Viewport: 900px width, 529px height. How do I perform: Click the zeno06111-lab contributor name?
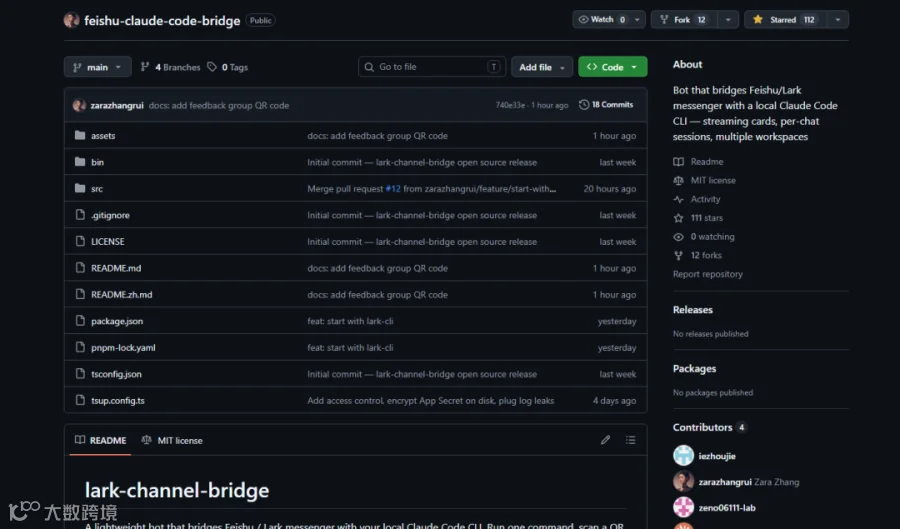(727, 507)
